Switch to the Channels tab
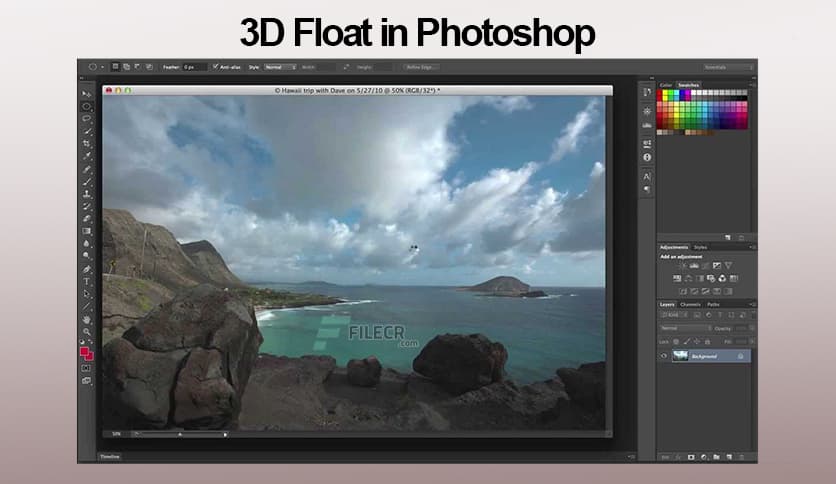 690,304
